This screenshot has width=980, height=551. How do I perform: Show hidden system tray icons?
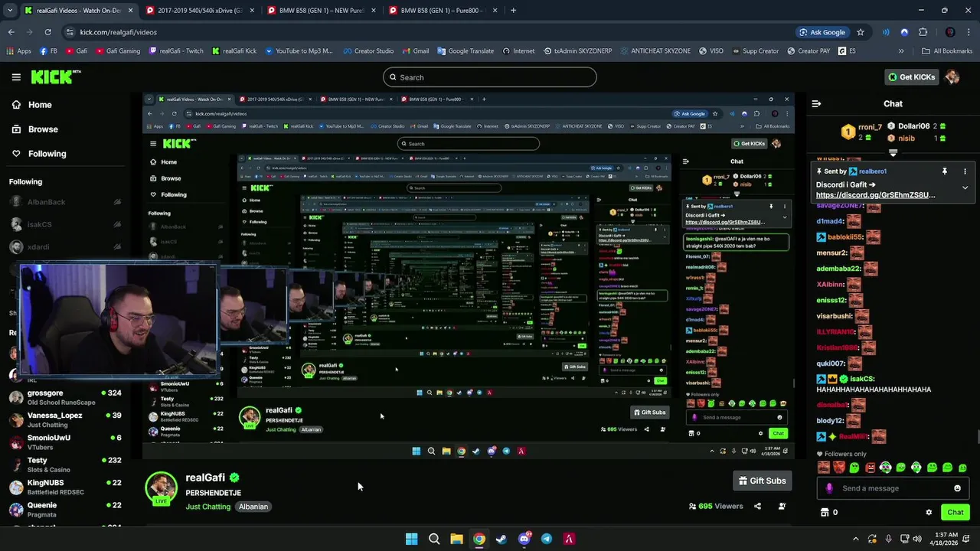[x=856, y=539]
